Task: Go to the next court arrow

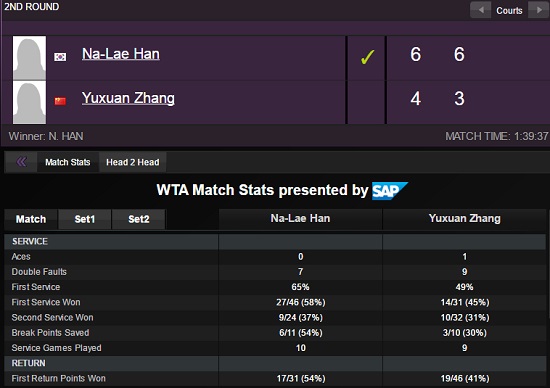Action: 539,10
